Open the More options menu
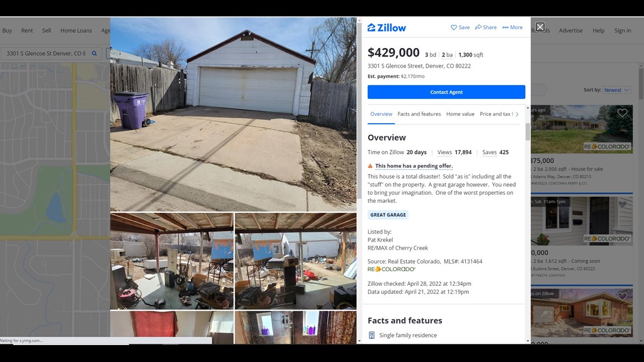The image size is (644, 362). tap(512, 28)
